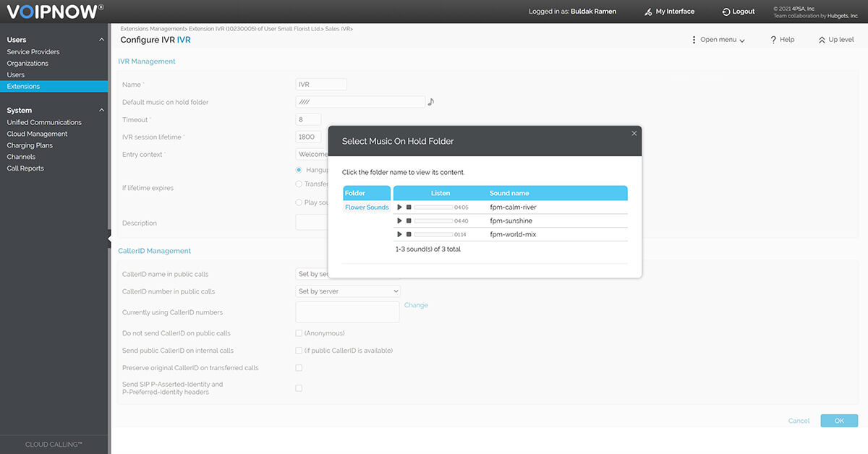Image resolution: width=868 pixels, height=454 pixels.
Task: Close the Select Music On Hold dialog
Action: 634,133
